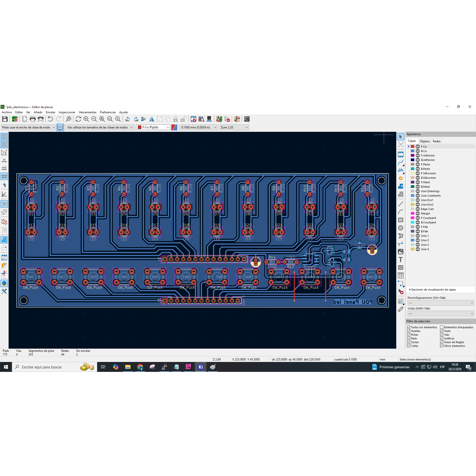Enable Elementos bloqueados checkbox
This screenshot has height=476, width=476.
[x=442, y=327]
